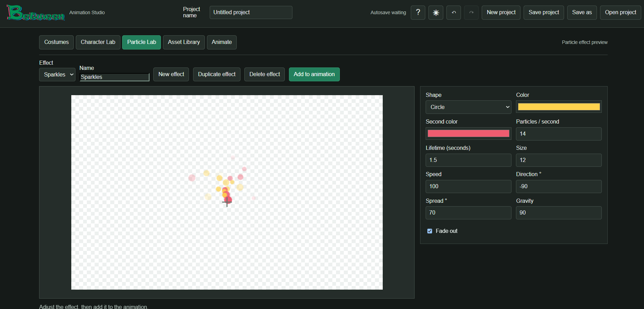Screen dimensions: 644x309
Task: Click the Direction input showing -90
Action: point(559,187)
